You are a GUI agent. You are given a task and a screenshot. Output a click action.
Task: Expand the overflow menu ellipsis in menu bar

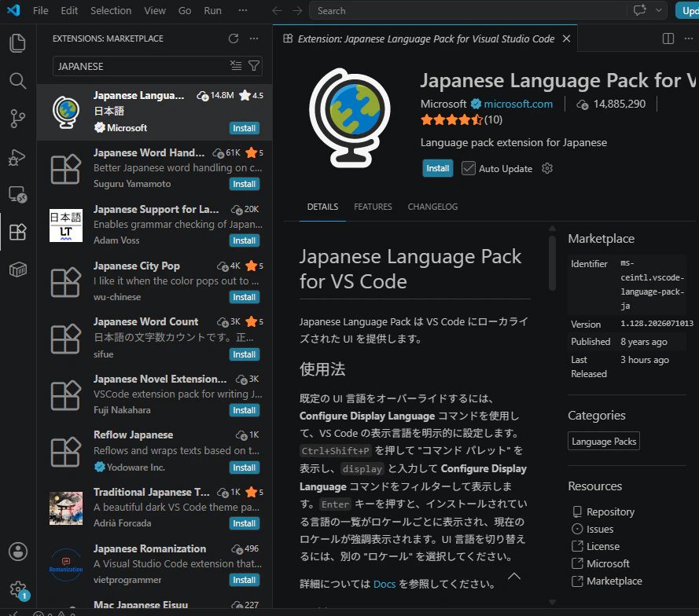click(x=243, y=10)
